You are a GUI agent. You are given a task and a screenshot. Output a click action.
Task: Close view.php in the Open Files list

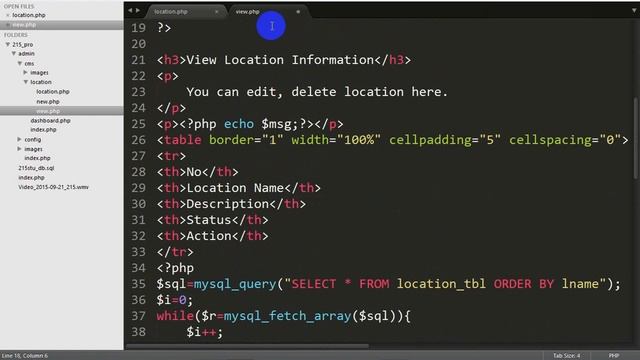tap(8, 25)
